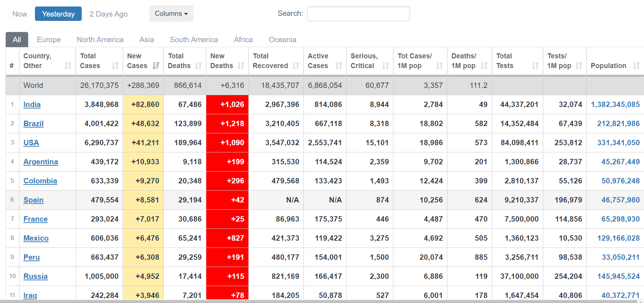Sort by Total Deaths column arrows

198,66
